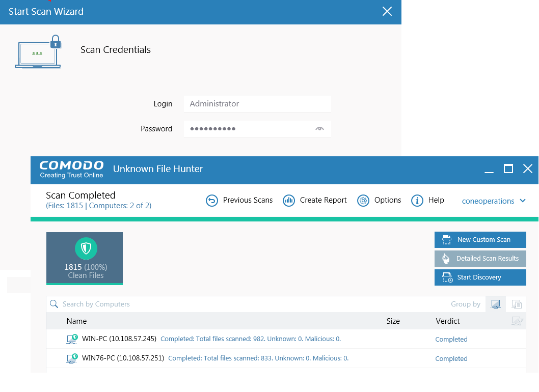Click the Files: 1815 | Computers summary text

99,206
